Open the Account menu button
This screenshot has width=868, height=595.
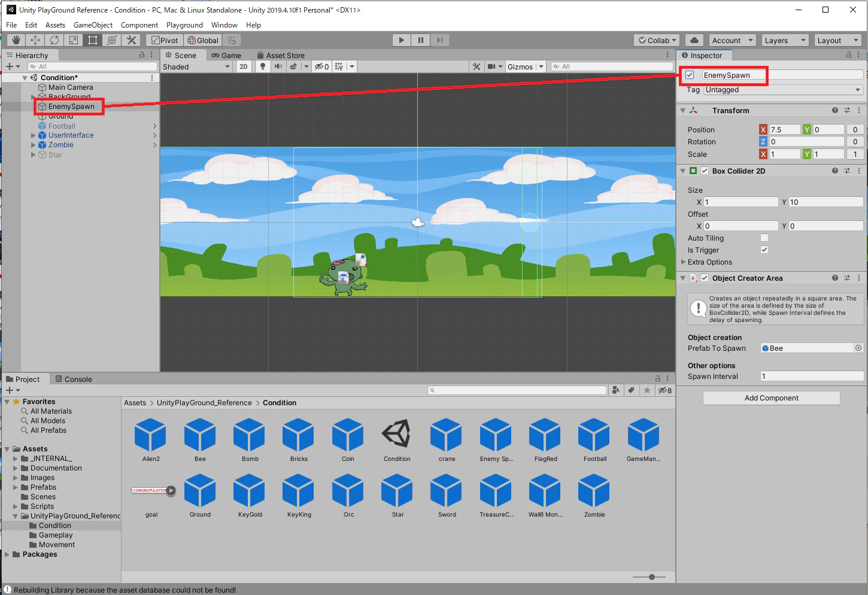(x=733, y=40)
